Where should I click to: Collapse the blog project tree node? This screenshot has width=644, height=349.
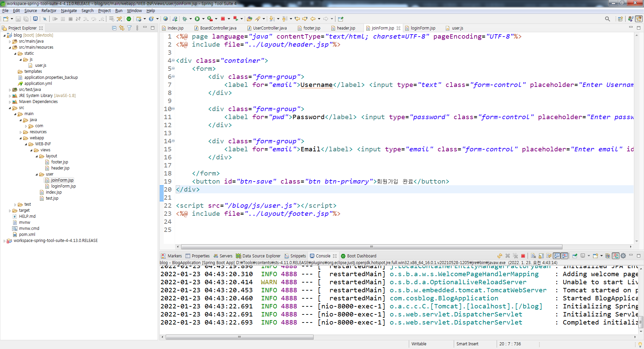click(4, 35)
